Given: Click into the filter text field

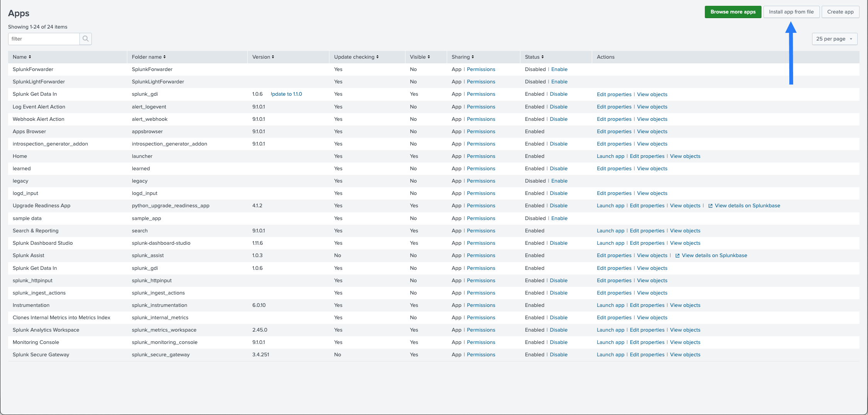Looking at the screenshot, I should click(x=44, y=39).
